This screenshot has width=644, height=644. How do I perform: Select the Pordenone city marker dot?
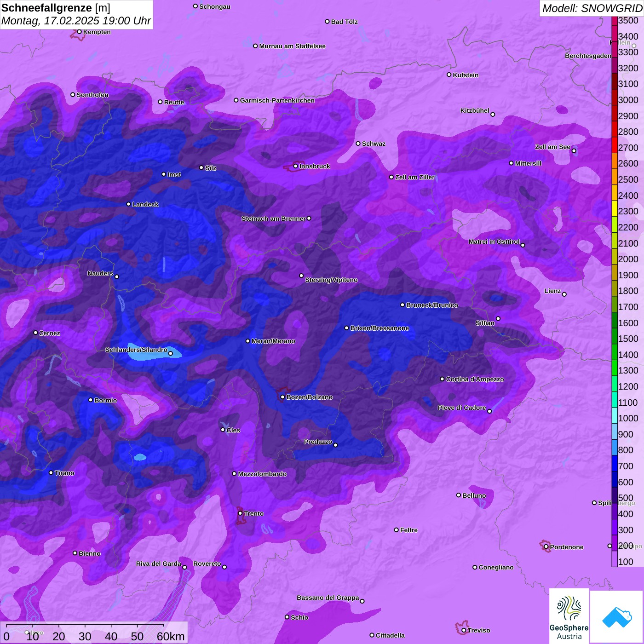pyautogui.click(x=546, y=547)
